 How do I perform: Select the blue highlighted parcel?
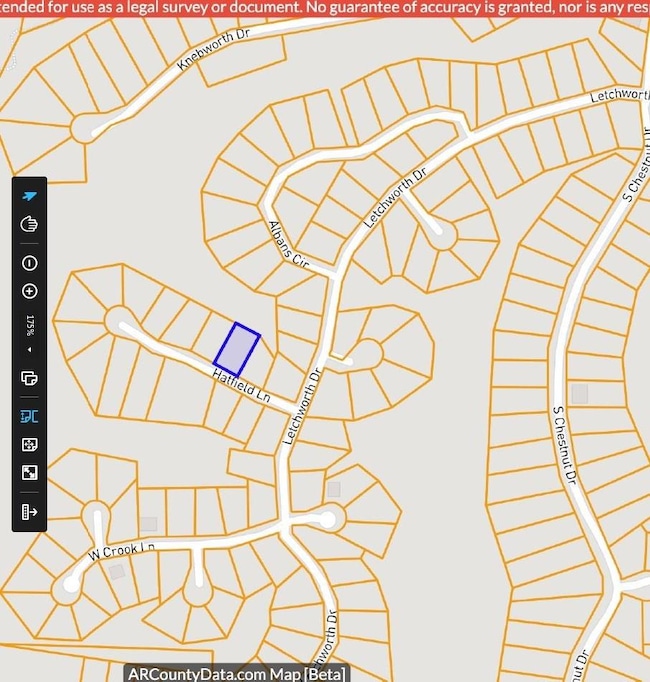(237, 350)
